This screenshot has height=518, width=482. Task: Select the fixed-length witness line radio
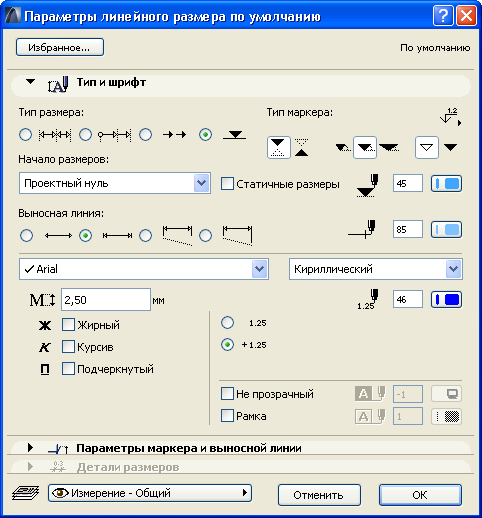[206, 236]
